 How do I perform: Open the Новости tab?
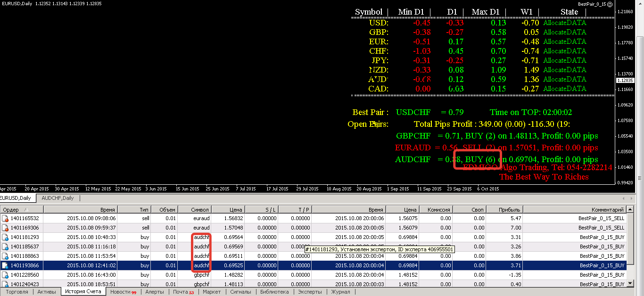coord(123,292)
